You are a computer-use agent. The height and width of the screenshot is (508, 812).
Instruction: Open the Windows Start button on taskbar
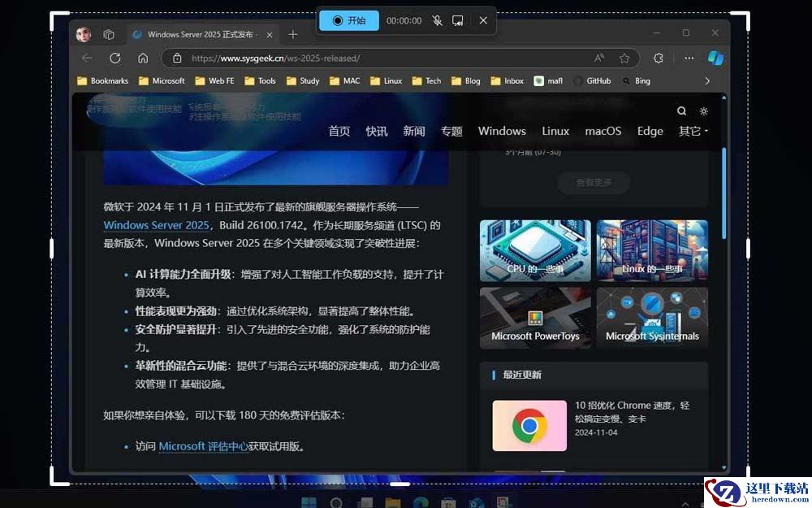(x=309, y=502)
